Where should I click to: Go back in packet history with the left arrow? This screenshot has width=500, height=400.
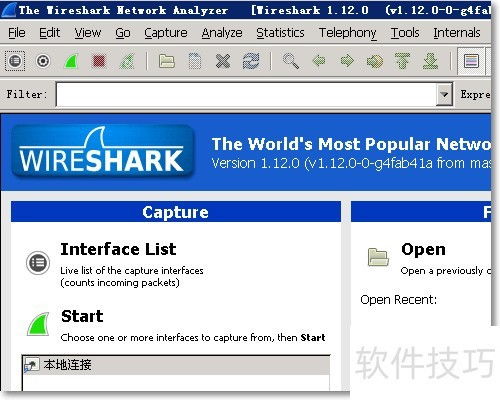(x=319, y=61)
